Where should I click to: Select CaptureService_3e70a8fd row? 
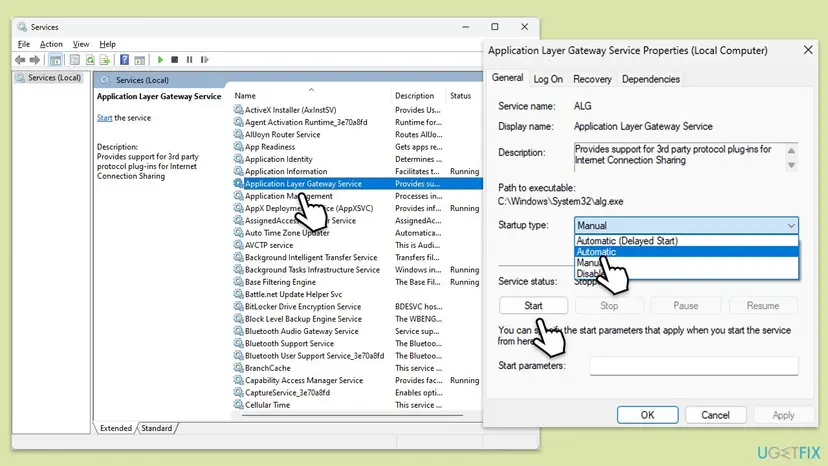[x=357, y=393]
